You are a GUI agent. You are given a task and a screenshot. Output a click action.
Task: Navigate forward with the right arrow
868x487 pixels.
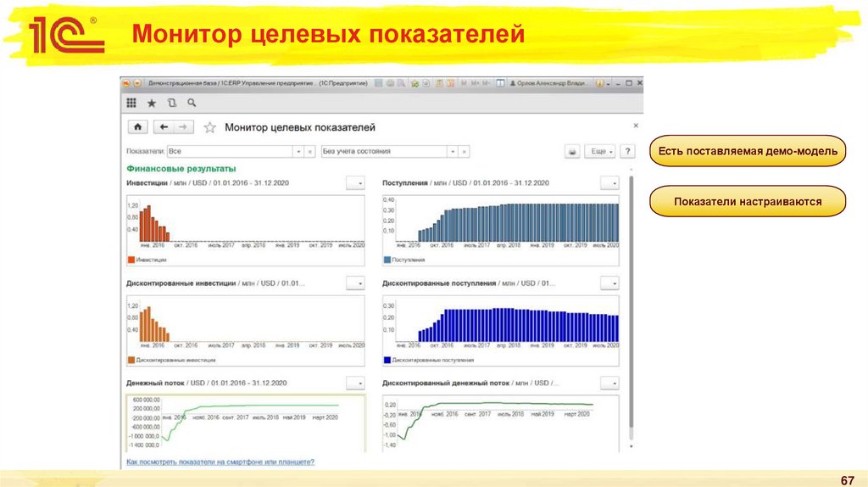click(x=183, y=127)
